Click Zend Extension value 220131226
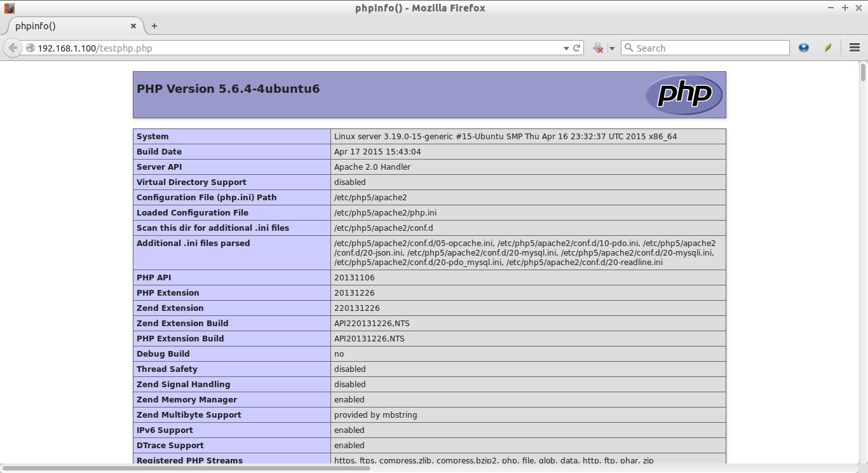 click(357, 308)
